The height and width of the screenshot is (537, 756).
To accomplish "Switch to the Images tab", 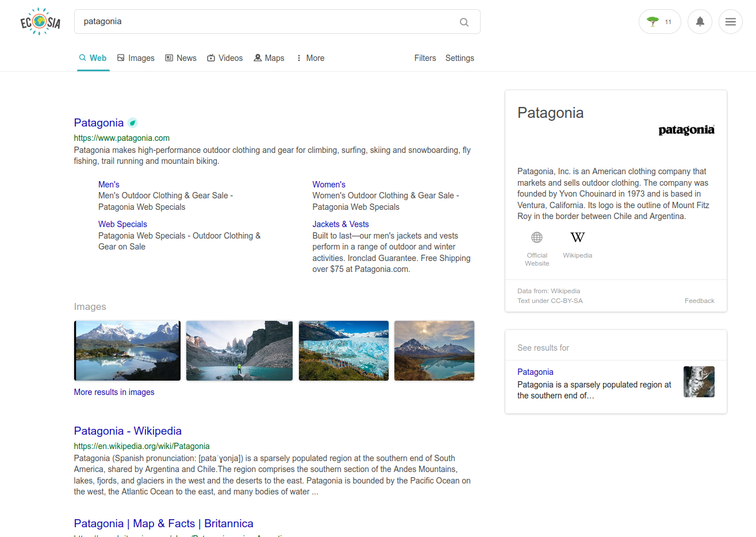I will [136, 58].
